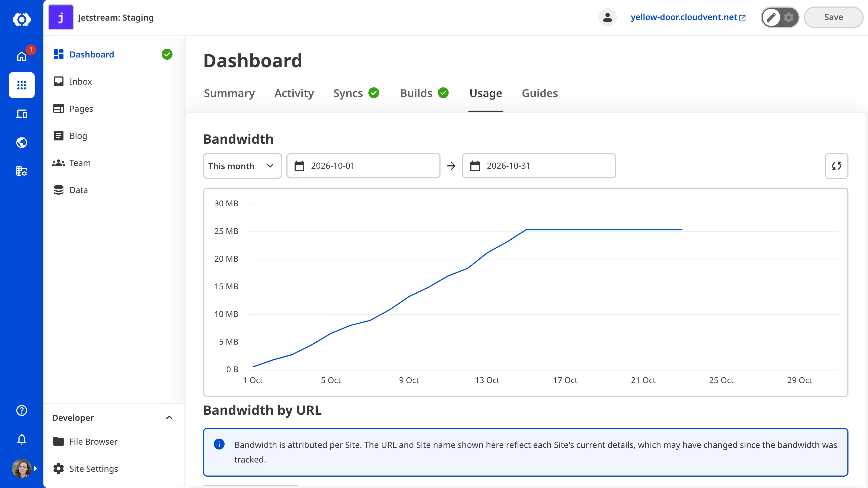Open the organization settings building icon
868x488 pixels.
point(22,171)
